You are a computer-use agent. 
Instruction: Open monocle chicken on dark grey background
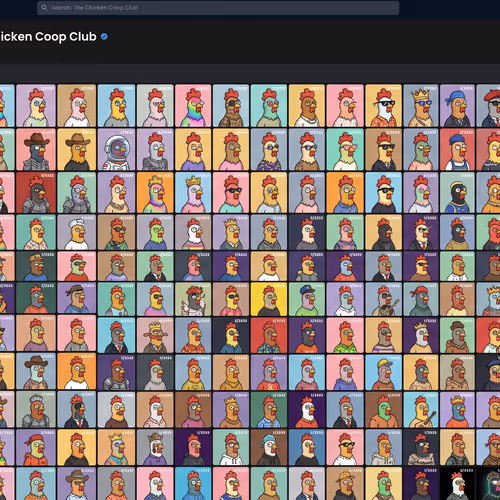(x=155, y=372)
